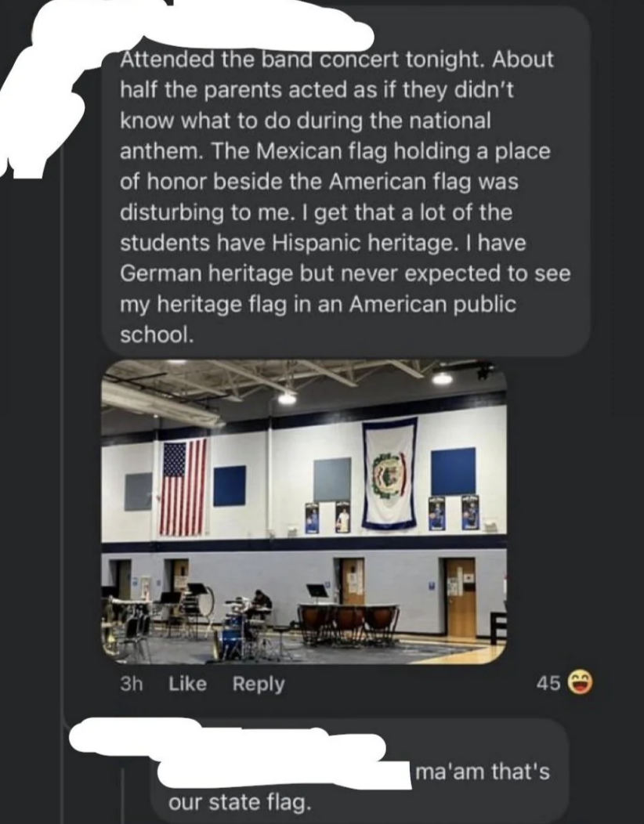644x824 pixels.
Task: Open the 45 reactions count
Action: click(x=548, y=684)
